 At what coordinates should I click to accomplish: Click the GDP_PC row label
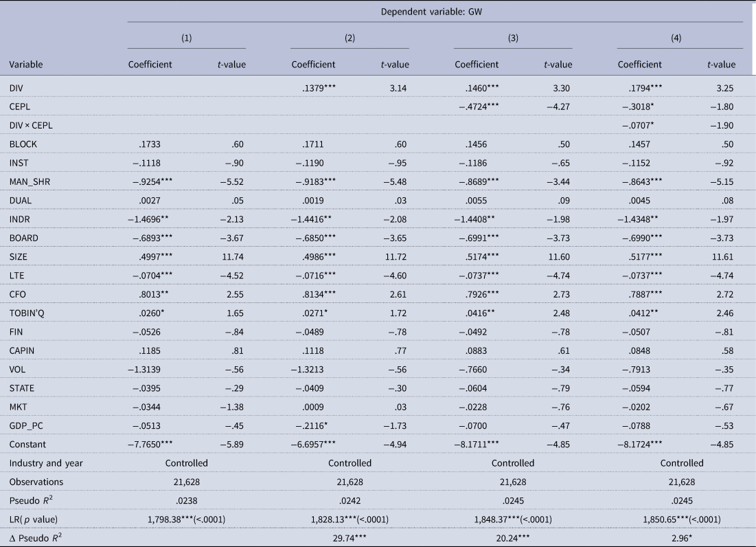[x=26, y=425]
